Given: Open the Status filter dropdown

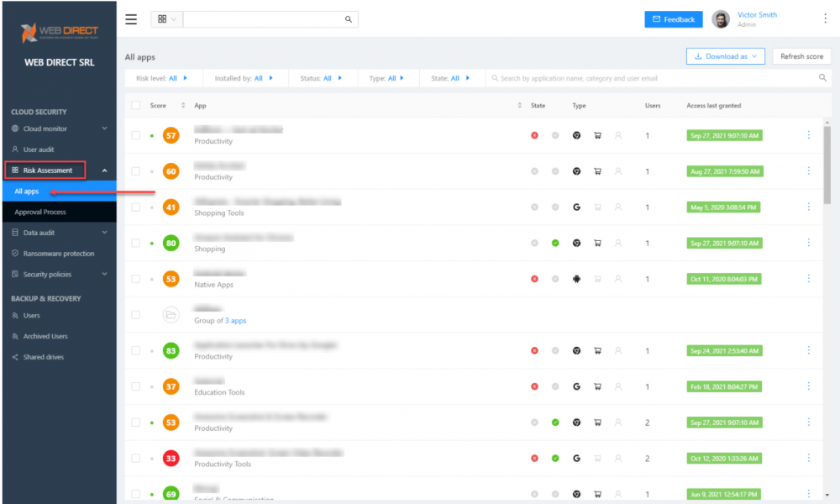Looking at the screenshot, I should pos(321,78).
